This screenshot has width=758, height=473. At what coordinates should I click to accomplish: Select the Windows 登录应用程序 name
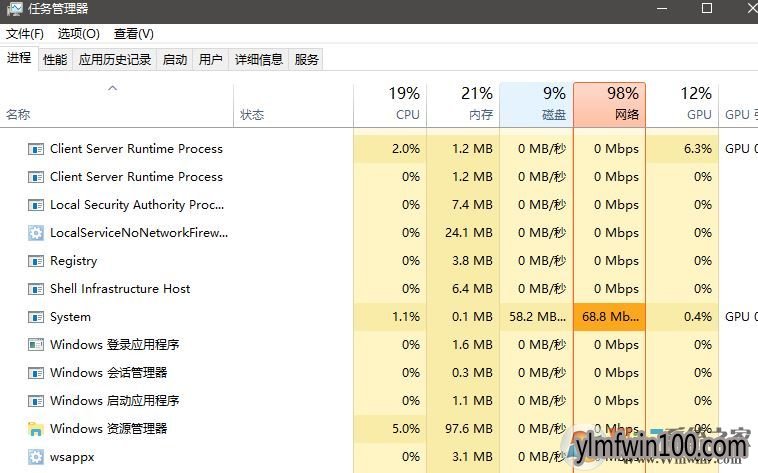pos(115,345)
